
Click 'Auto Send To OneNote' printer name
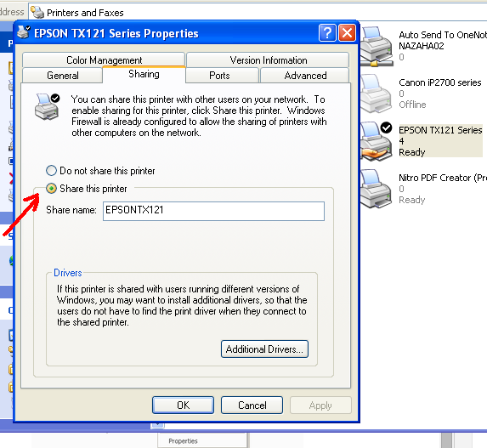pyautogui.click(x=443, y=35)
